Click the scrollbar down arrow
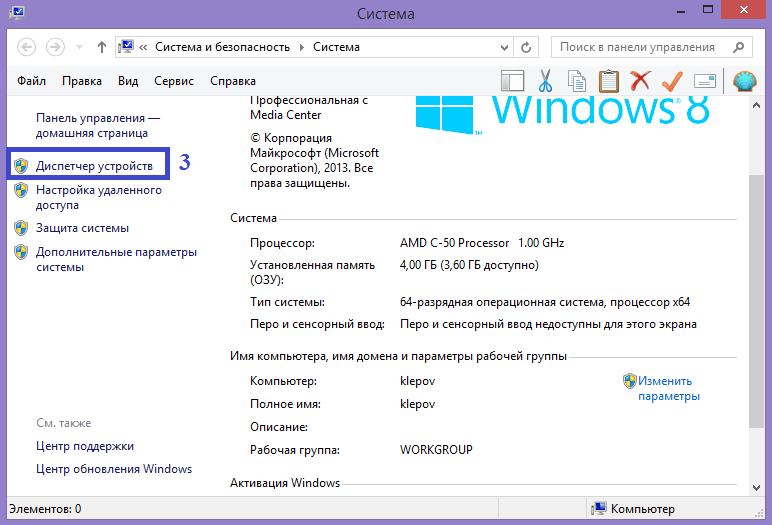This screenshot has width=772, height=525. pos(756,488)
